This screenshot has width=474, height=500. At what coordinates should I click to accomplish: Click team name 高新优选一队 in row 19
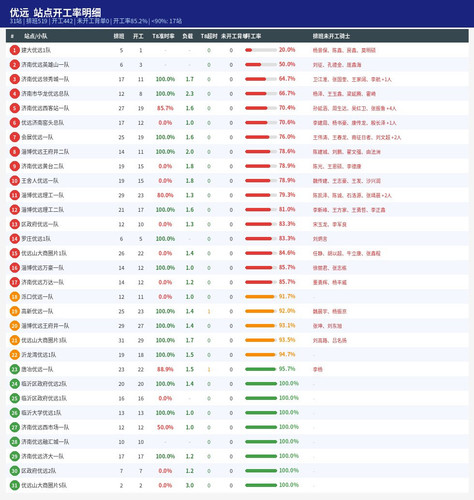coord(37,311)
